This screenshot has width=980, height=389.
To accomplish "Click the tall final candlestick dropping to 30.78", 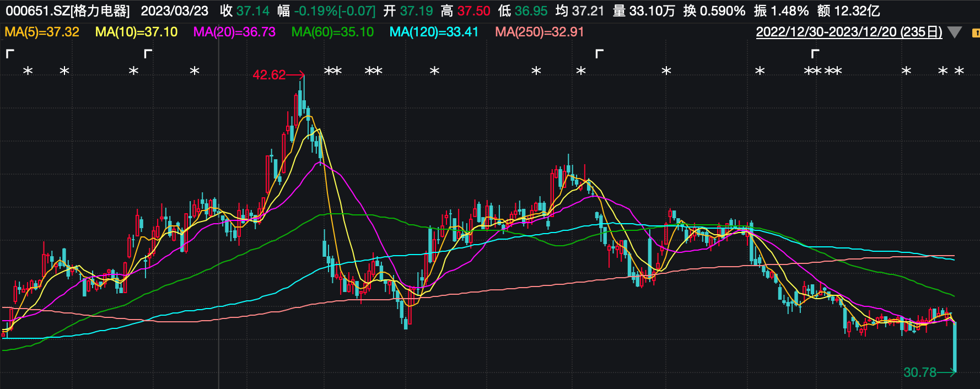I will 955,347.
